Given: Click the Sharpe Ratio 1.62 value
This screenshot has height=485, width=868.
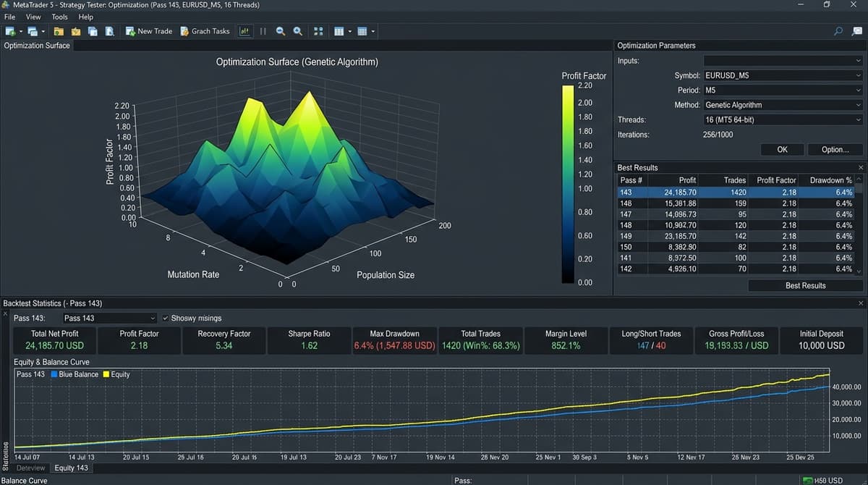Looking at the screenshot, I should click(309, 346).
